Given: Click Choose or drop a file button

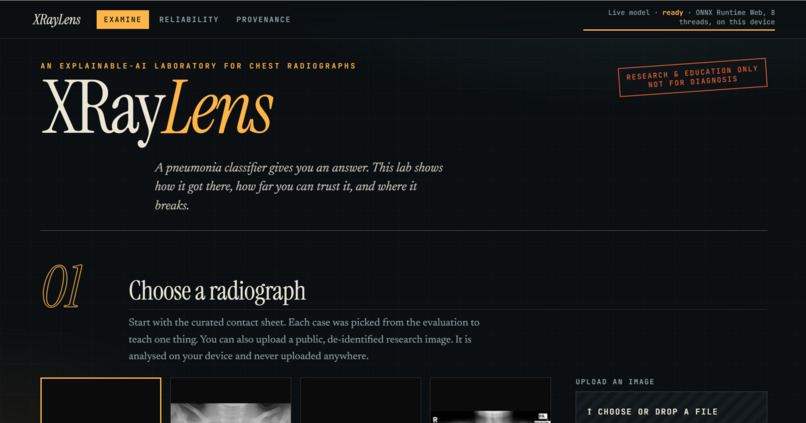Looking at the screenshot, I should click(x=671, y=409).
